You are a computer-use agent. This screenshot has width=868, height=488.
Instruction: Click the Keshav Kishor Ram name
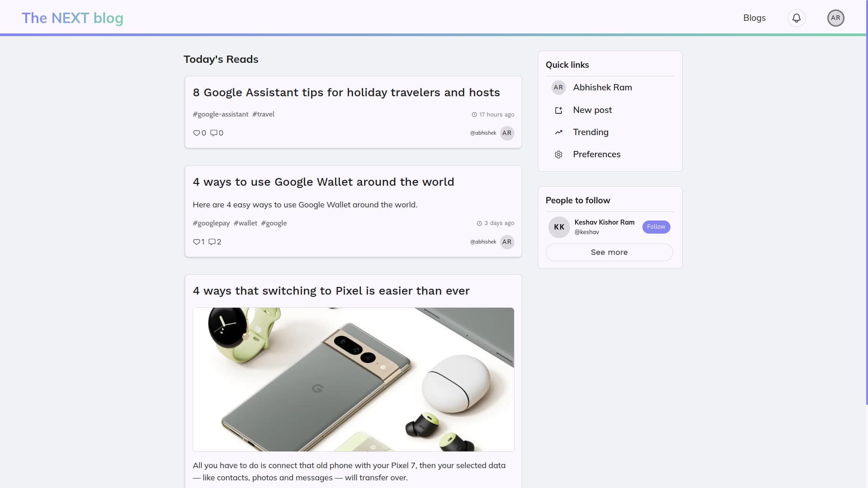click(604, 222)
